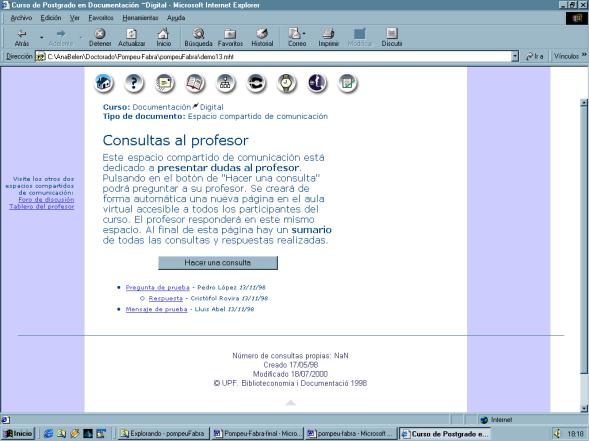
Task: Open the site map hierarchy icon
Action: click(x=226, y=83)
